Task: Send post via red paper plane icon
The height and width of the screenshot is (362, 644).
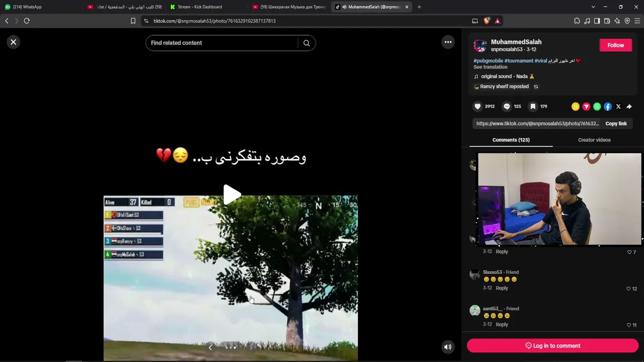Action: (x=586, y=107)
